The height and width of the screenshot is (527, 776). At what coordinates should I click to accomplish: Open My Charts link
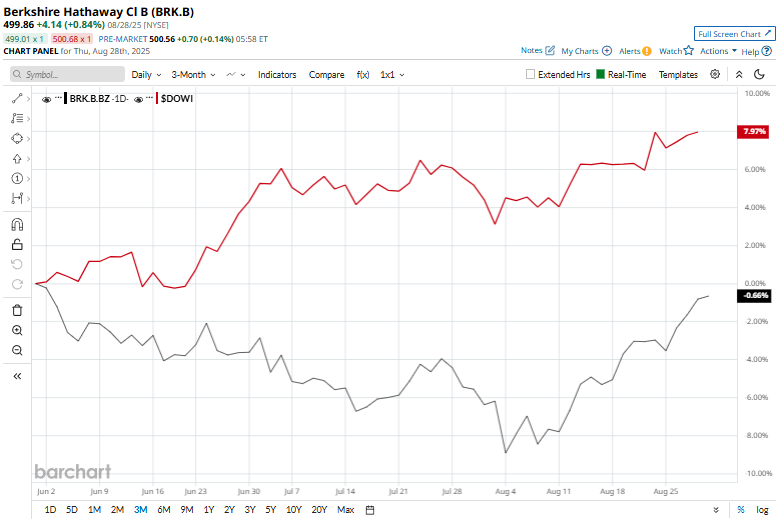(x=586, y=51)
